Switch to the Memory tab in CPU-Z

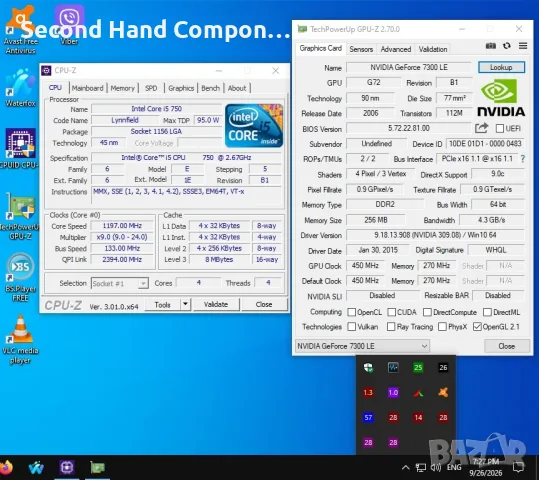click(122, 88)
